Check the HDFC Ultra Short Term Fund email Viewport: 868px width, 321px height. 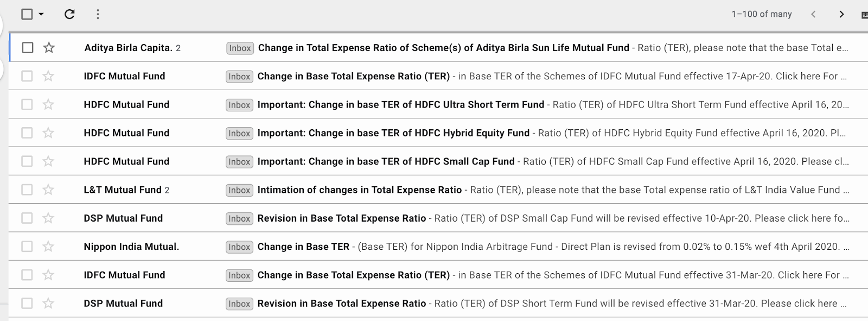tap(27, 104)
